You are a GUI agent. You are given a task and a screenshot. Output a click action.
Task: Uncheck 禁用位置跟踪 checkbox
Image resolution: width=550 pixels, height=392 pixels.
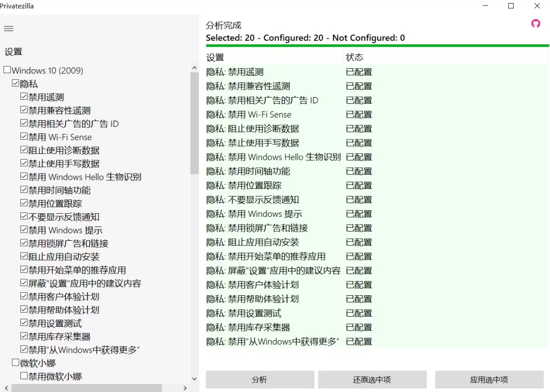tap(24, 203)
